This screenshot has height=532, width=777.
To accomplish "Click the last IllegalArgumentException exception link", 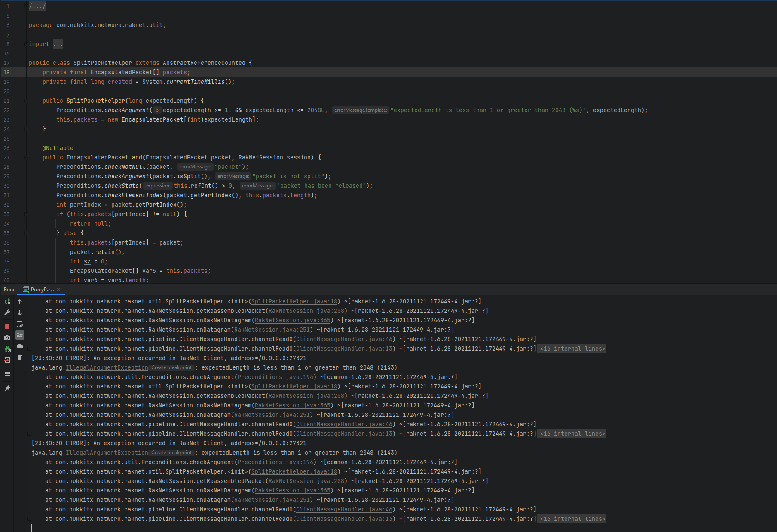I will [107, 453].
